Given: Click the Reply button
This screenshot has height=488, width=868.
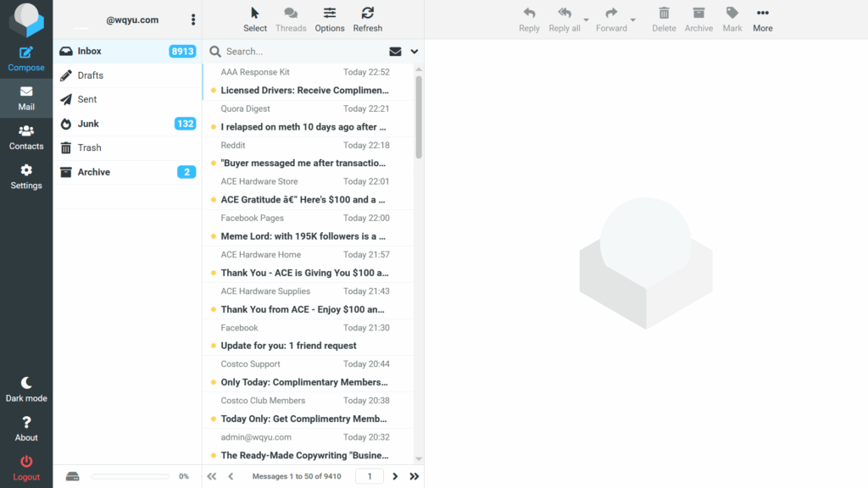Looking at the screenshot, I should (529, 19).
